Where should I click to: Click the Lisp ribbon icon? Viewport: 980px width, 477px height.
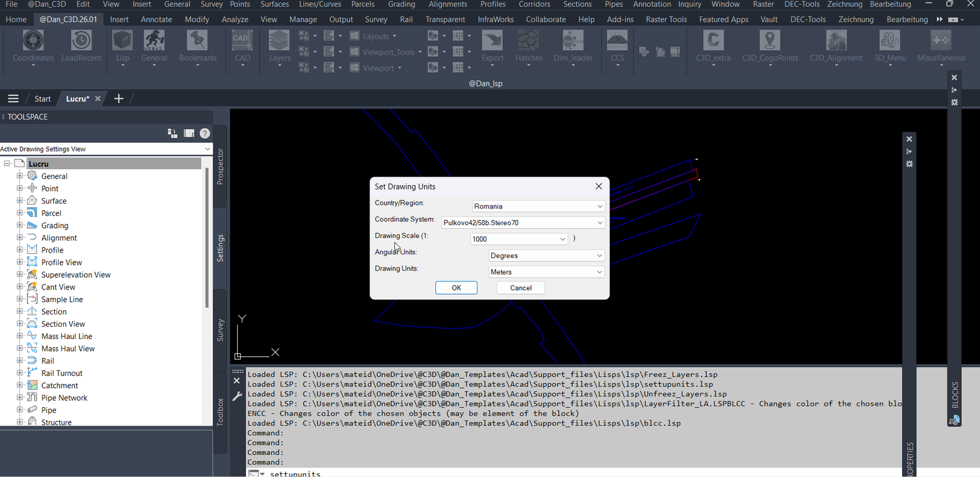pyautogui.click(x=123, y=41)
